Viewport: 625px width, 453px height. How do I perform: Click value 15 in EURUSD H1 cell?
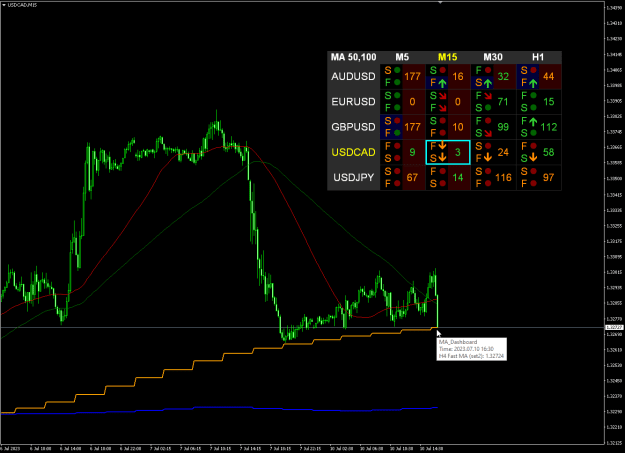coord(549,102)
